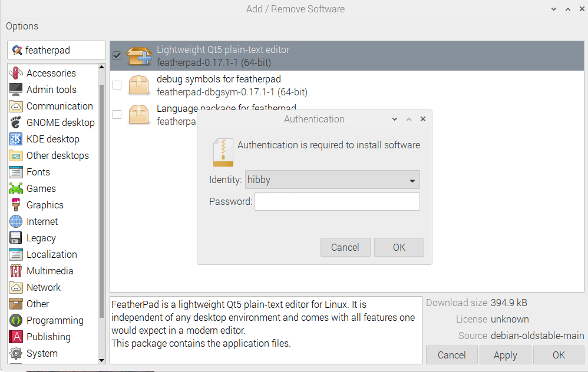Viewport: 588px width, 372px height.
Task: Click the KDE desktop icon
Action: [x=16, y=139]
